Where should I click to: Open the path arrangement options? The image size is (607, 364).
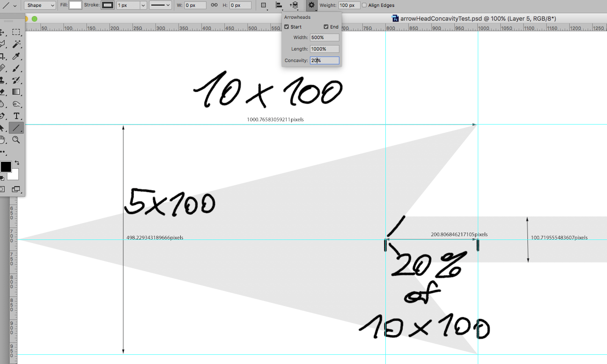coord(294,5)
